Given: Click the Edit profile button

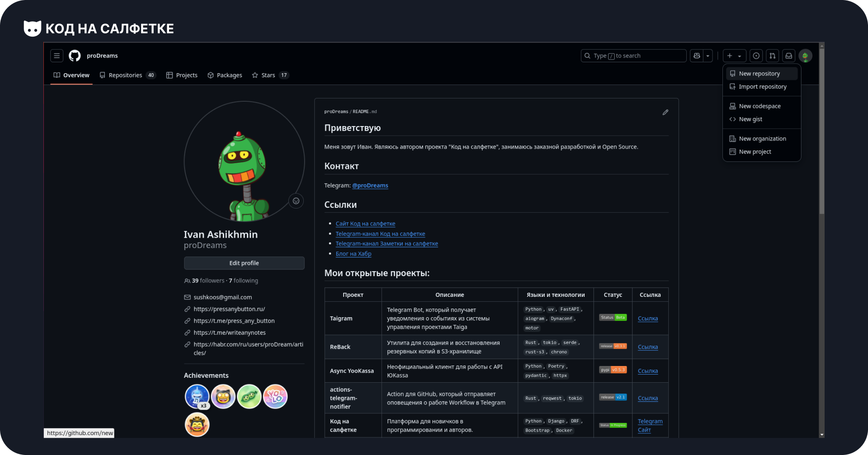Looking at the screenshot, I should [x=244, y=263].
